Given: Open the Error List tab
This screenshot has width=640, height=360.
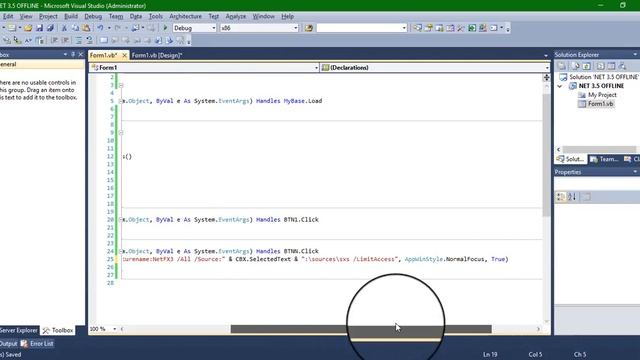Looking at the screenshot, I should click(x=37, y=344).
